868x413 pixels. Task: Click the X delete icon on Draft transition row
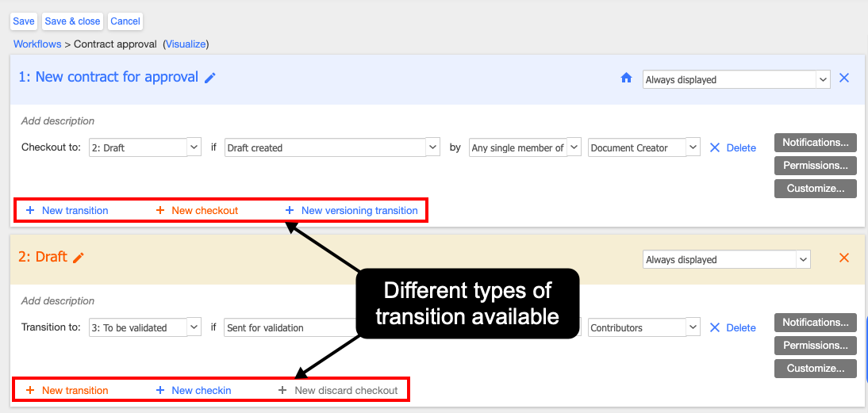click(714, 327)
